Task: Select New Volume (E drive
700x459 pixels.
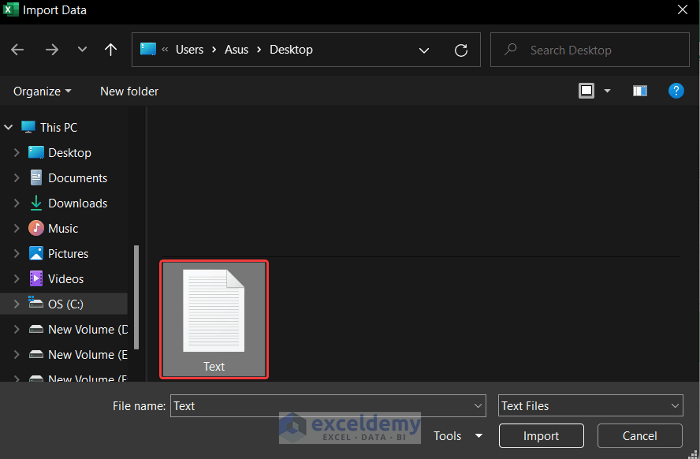Action: 88,355
